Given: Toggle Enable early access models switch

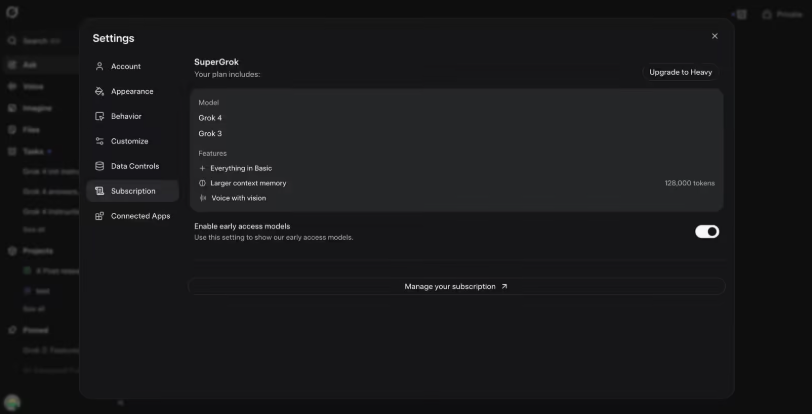Looking at the screenshot, I should click(707, 232).
